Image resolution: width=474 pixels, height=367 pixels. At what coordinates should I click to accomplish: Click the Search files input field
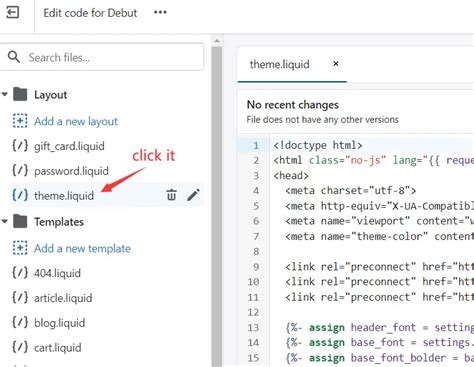[102, 57]
